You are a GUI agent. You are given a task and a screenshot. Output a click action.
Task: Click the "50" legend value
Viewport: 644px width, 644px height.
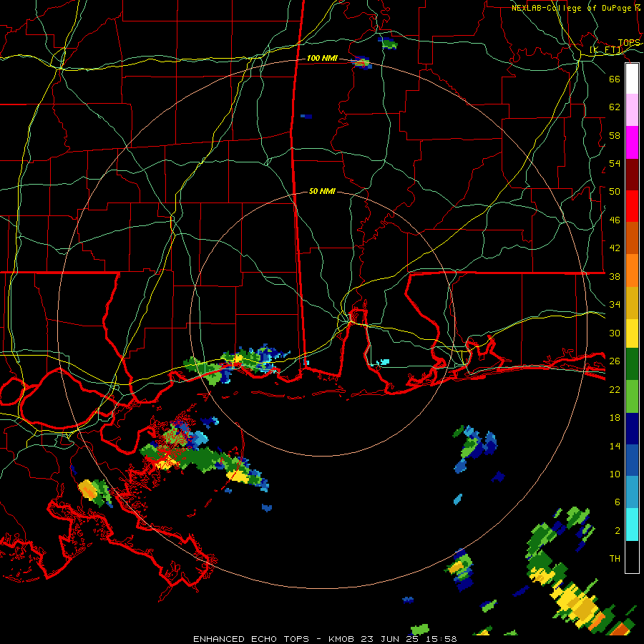[x=615, y=192]
